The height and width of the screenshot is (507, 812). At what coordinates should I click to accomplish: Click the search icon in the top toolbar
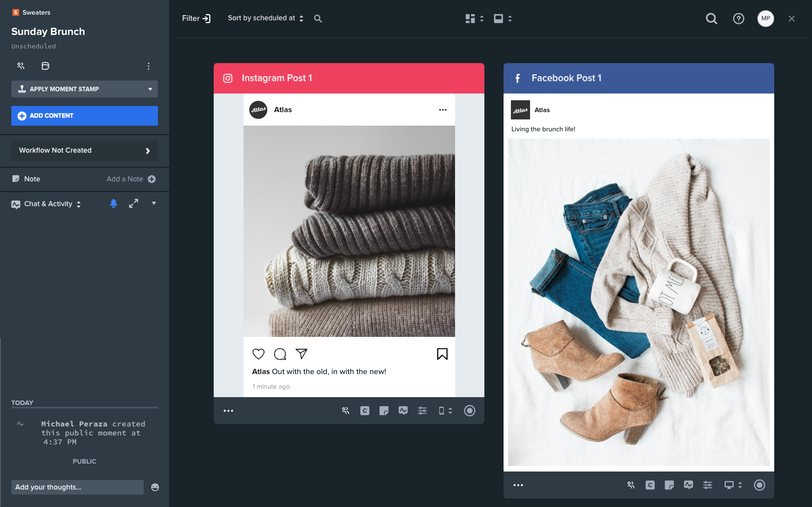pyautogui.click(x=712, y=18)
